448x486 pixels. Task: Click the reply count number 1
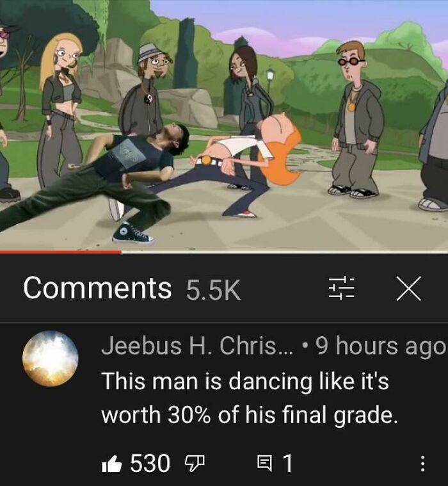click(287, 464)
